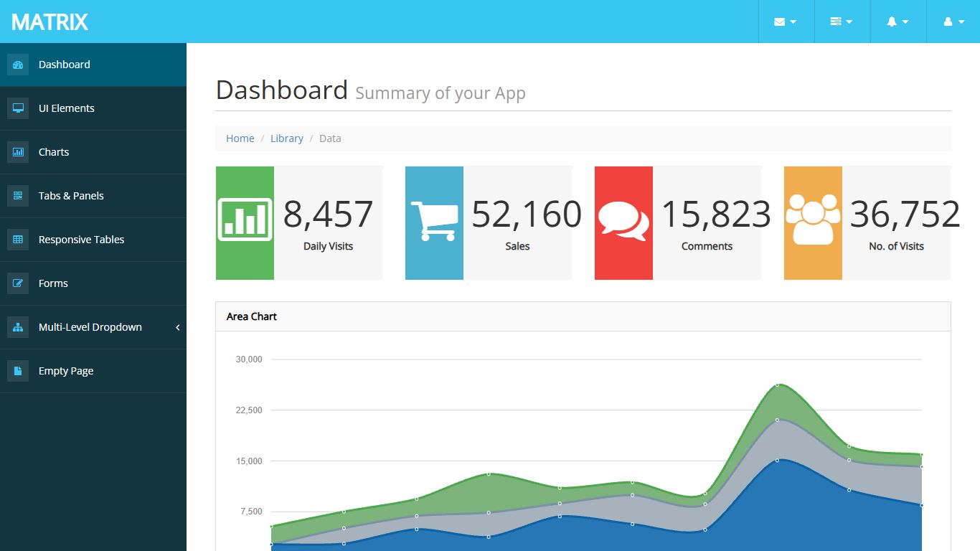Click the orange No. of Visits users icon
This screenshot has width=980, height=551.
tap(813, 220)
